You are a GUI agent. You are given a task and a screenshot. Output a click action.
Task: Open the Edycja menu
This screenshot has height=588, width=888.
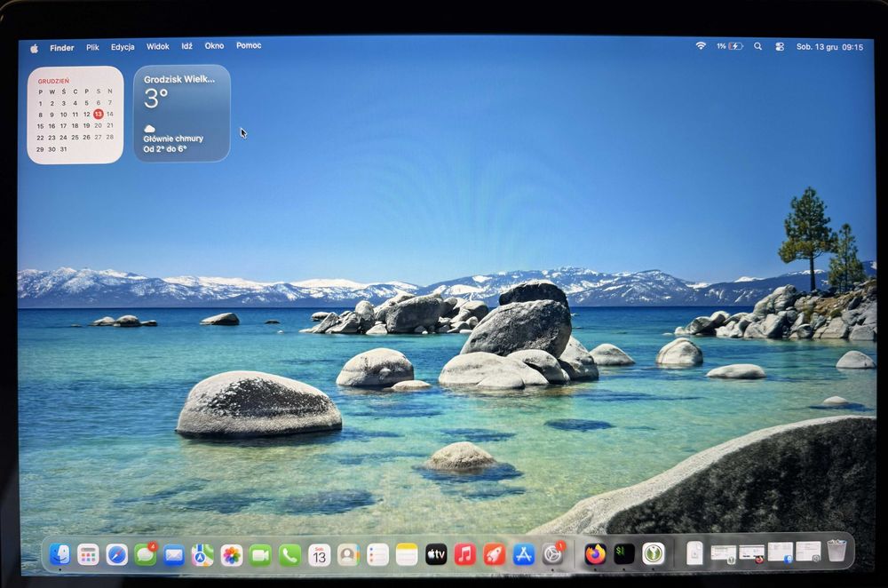pos(123,47)
